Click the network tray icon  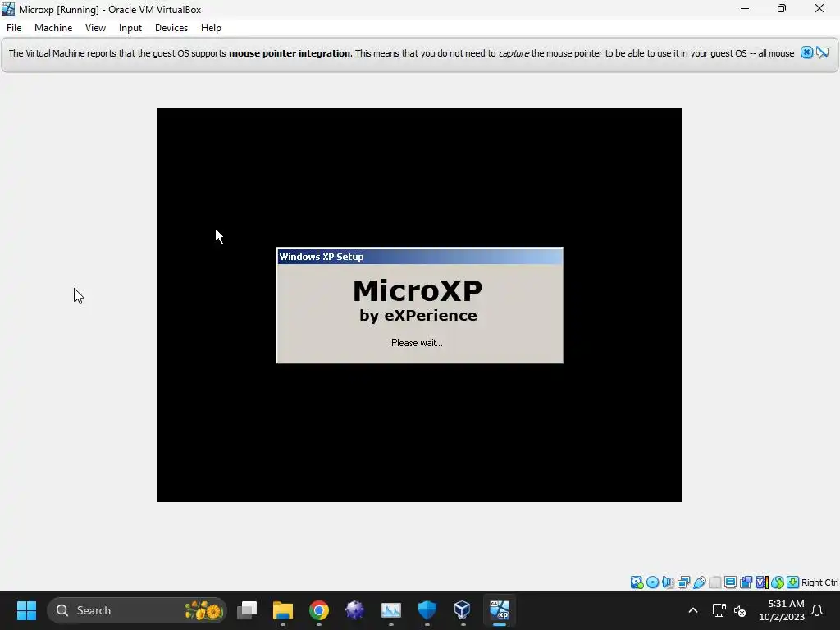719,610
